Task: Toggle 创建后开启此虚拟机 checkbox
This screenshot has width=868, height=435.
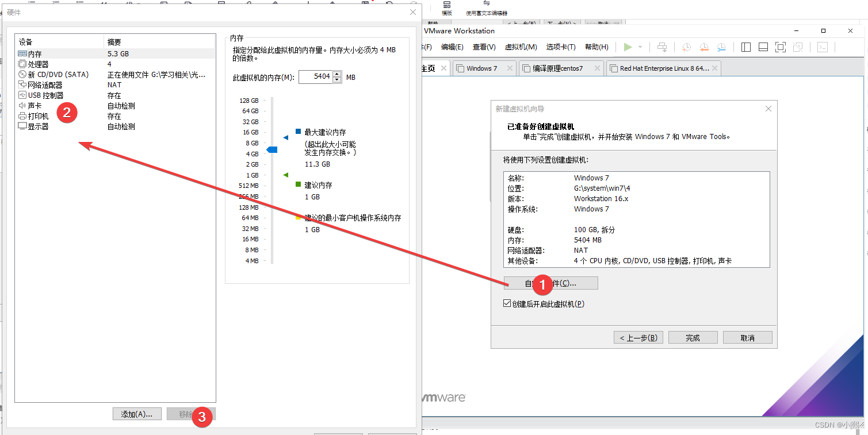Action: 507,303
